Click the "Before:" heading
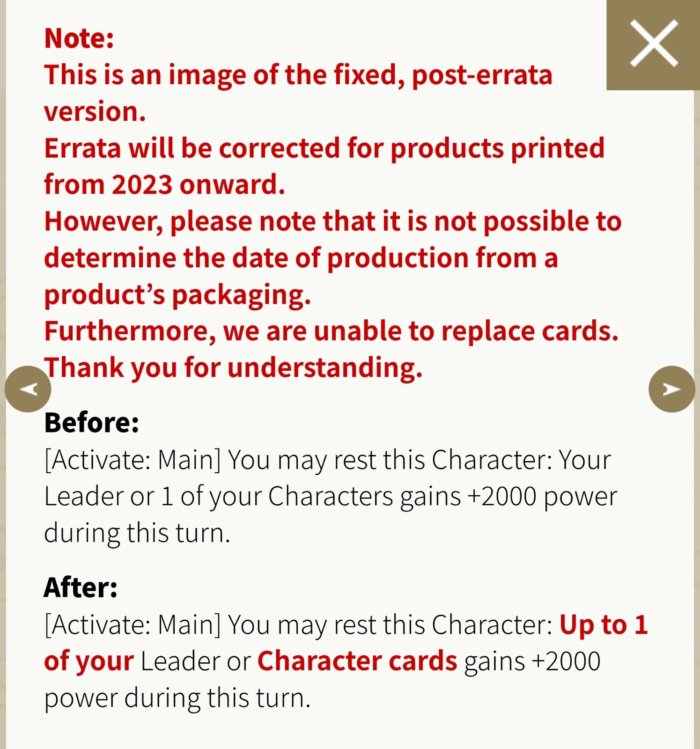700x749 pixels. point(92,423)
